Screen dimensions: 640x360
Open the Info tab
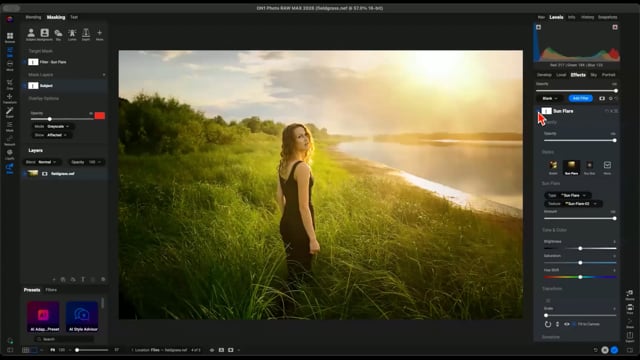[571, 17]
